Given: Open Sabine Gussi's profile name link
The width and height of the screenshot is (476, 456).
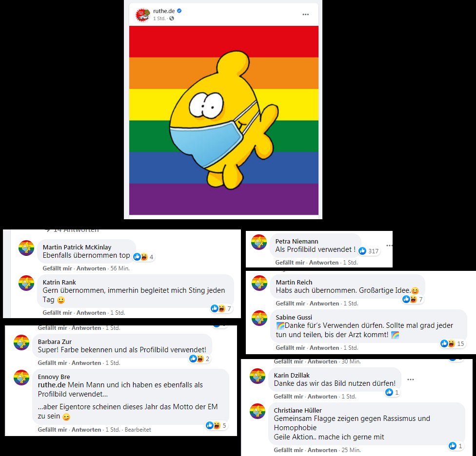Looking at the screenshot, I should pyautogui.click(x=294, y=318).
